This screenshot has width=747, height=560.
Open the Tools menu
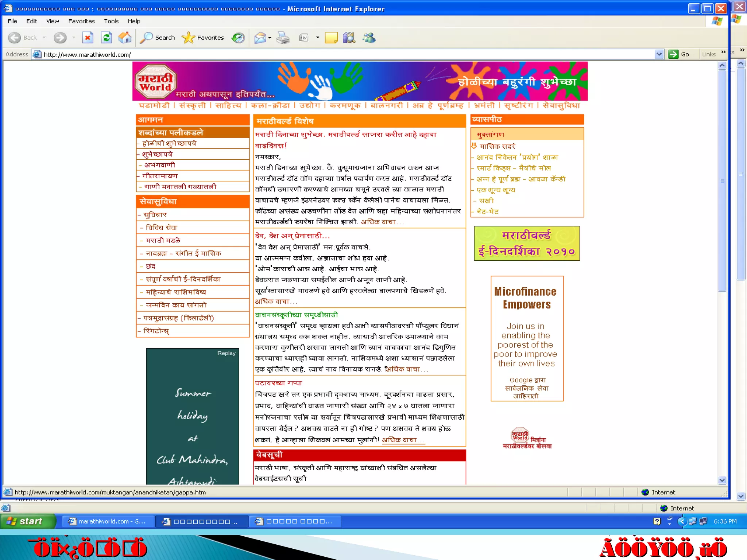click(111, 21)
